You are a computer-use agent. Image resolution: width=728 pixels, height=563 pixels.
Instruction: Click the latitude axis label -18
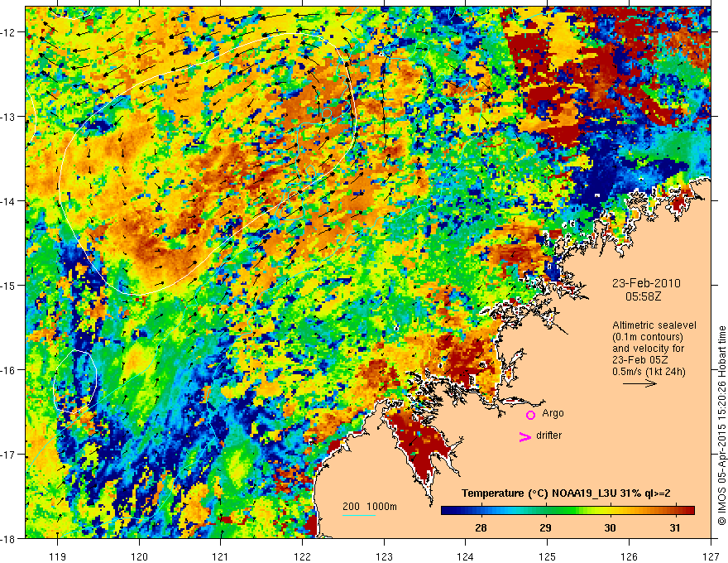click(x=9, y=539)
